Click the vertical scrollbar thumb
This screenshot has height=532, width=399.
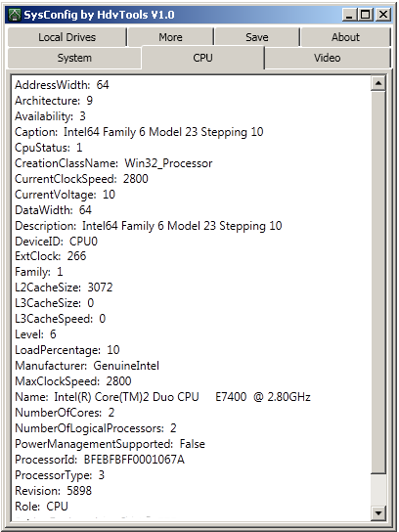[378, 282]
